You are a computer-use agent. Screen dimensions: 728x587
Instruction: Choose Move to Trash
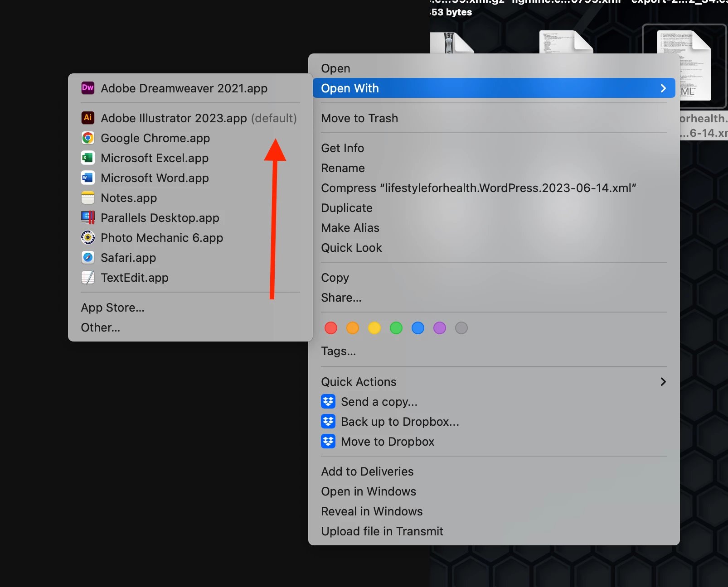[494, 118]
